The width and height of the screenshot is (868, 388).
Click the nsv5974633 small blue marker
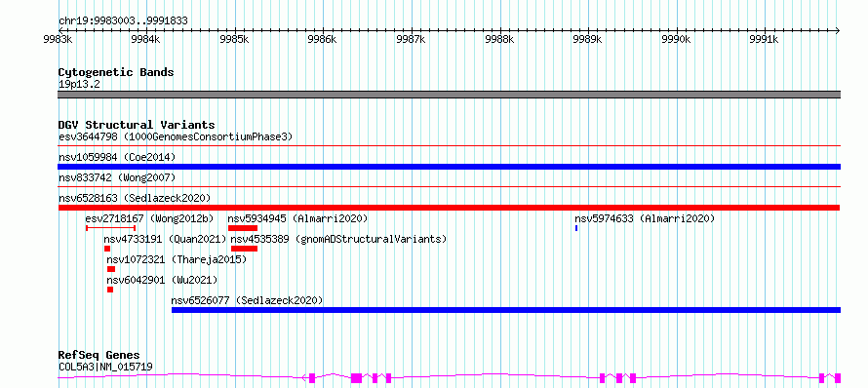576,228
